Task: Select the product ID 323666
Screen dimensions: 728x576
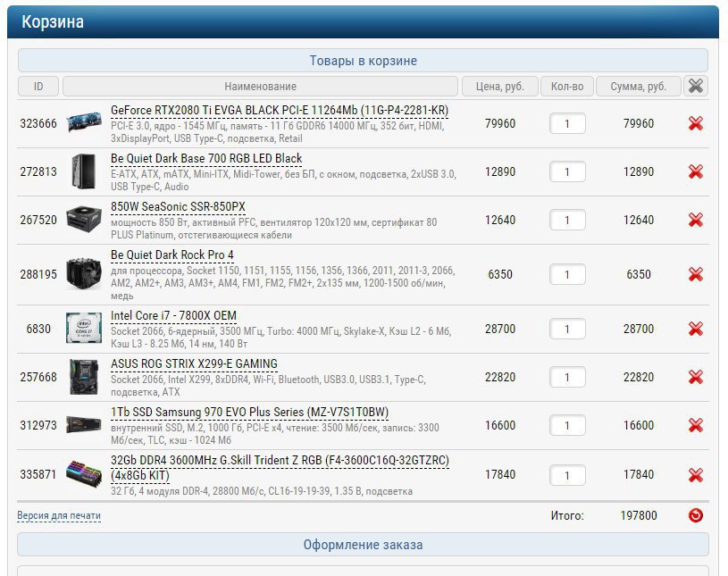Action: pos(38,123)
